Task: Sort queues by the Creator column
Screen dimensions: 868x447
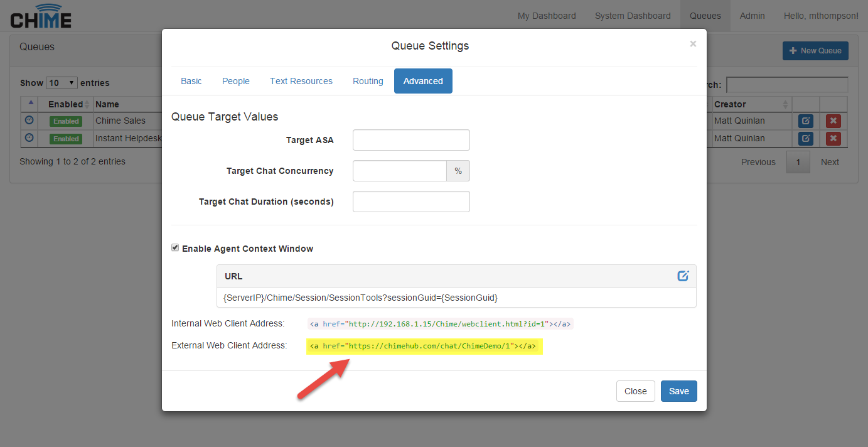Action: 751,104
